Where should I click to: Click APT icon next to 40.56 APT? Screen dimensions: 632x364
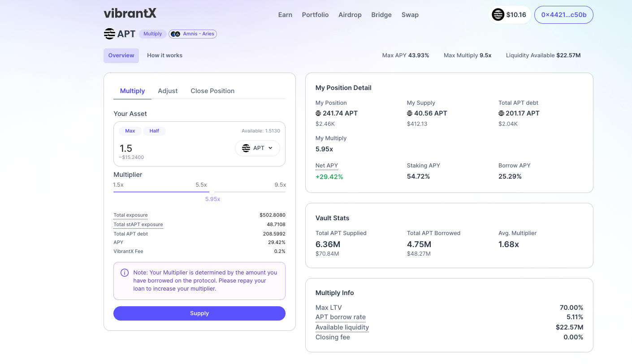pyautogui.click(x=410, y=113)
